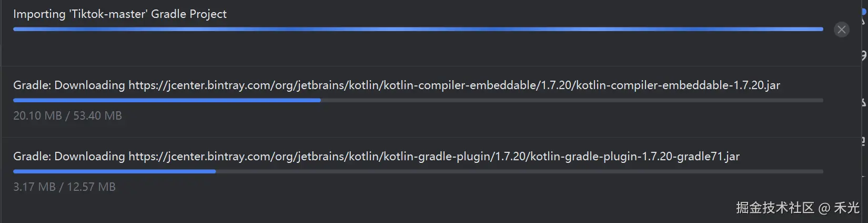Click the 'Importing Tiktok-master Gradle Project' title
Viewport: 868px width, 223px height.
[119, 14]
